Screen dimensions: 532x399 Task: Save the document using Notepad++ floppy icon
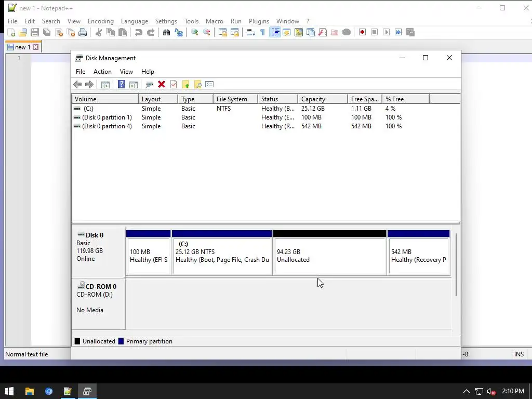(35, 32)
